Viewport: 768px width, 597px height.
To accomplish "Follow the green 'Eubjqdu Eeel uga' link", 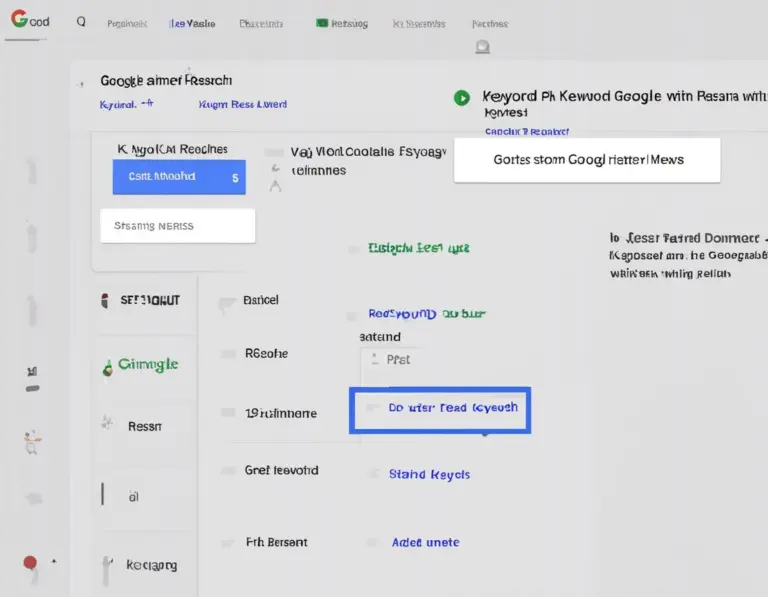I will pyautogui.click(x=418, y=248).
